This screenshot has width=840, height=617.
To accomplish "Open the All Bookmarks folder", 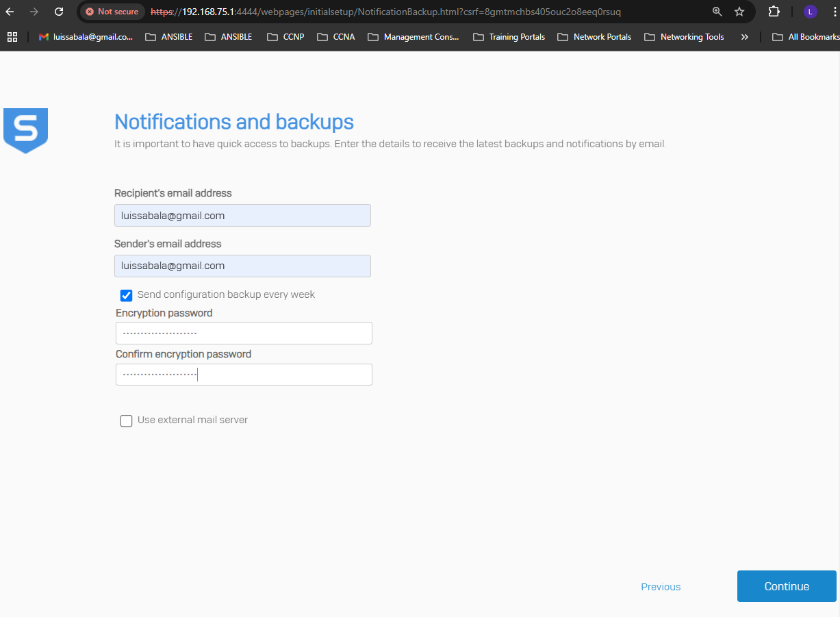I will pyautogui.click(x=805, y=37).
